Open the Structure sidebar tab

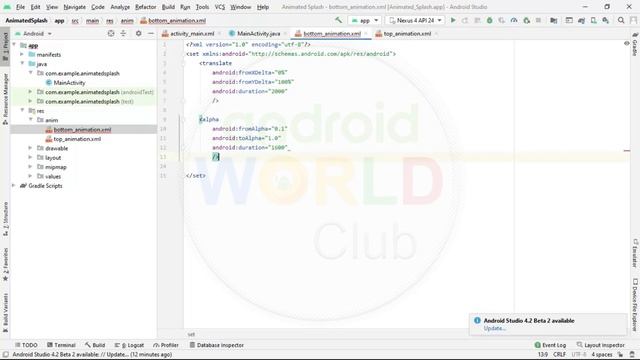point(5,219)
